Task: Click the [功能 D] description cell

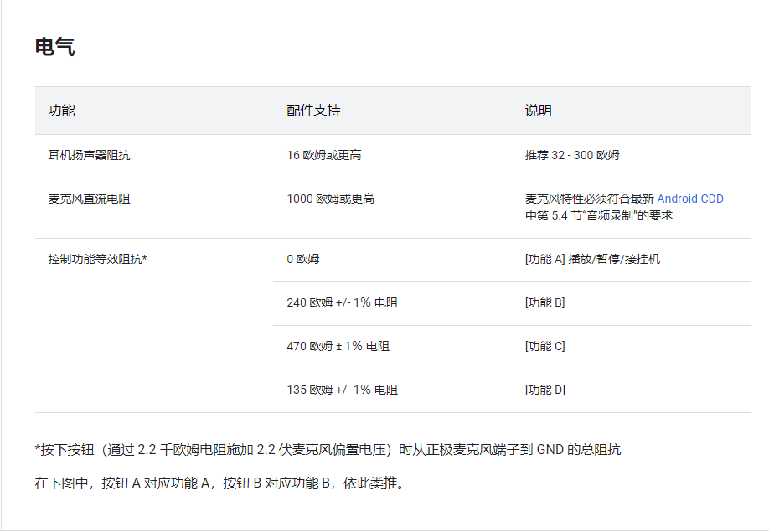Action: click(544, 390)
